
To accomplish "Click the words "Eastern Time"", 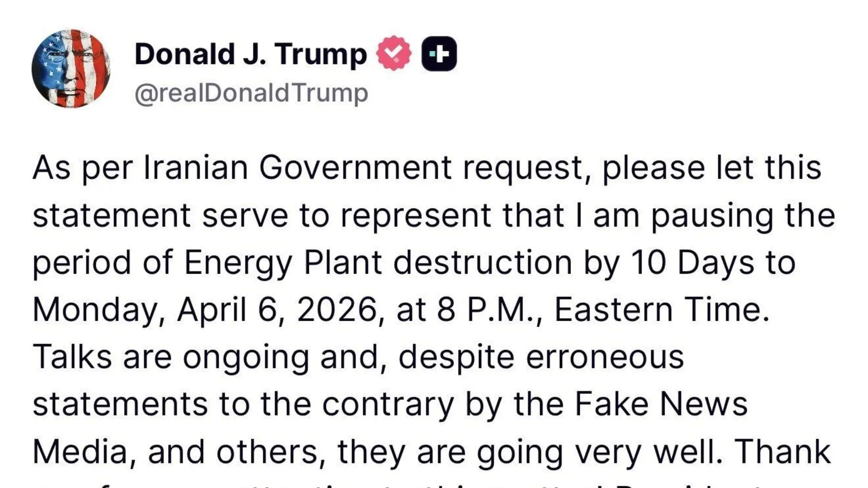I will coord(661,310).
